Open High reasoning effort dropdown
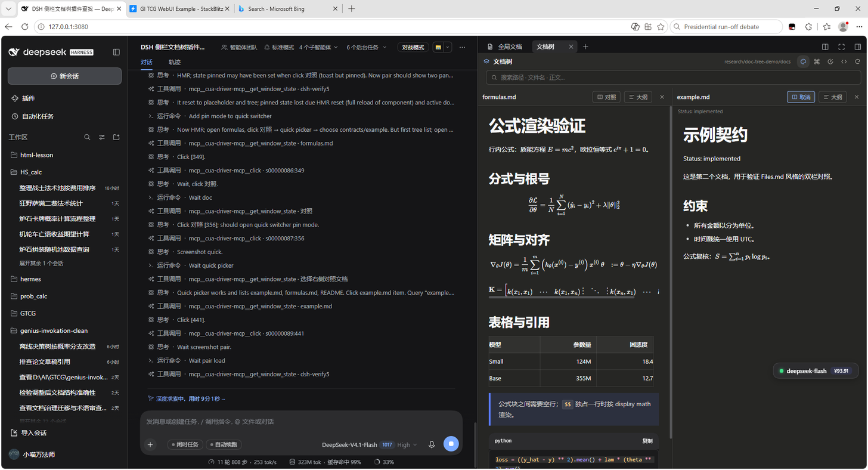This screenshot has height=470, width=868. click(407, 444)
